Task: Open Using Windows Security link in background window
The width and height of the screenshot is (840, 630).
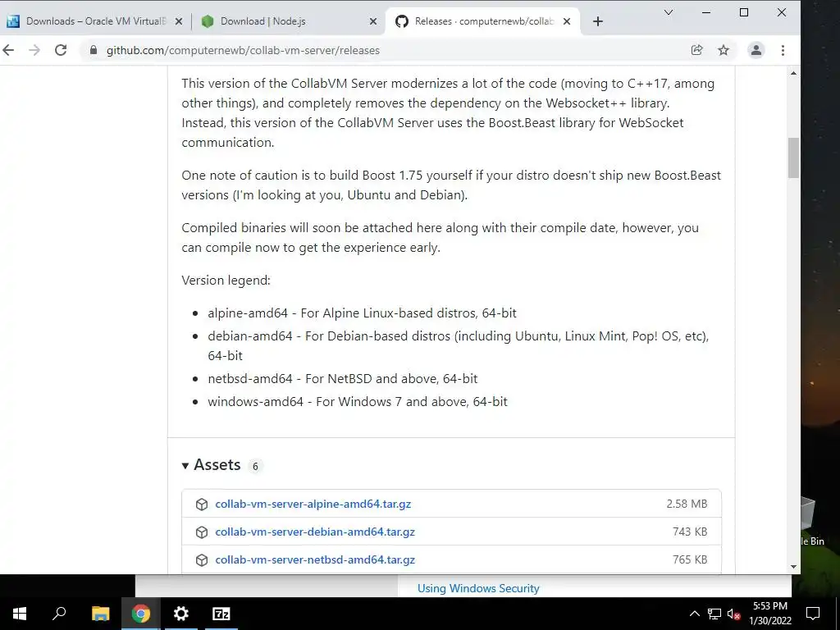Action: click(x=478, y=588)
